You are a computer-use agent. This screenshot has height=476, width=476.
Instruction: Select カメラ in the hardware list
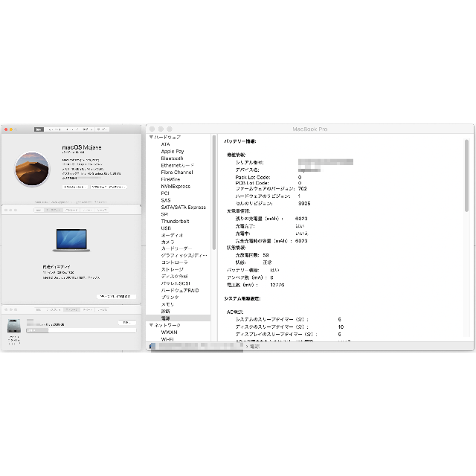pyautogui.click(x=168, y=242)
